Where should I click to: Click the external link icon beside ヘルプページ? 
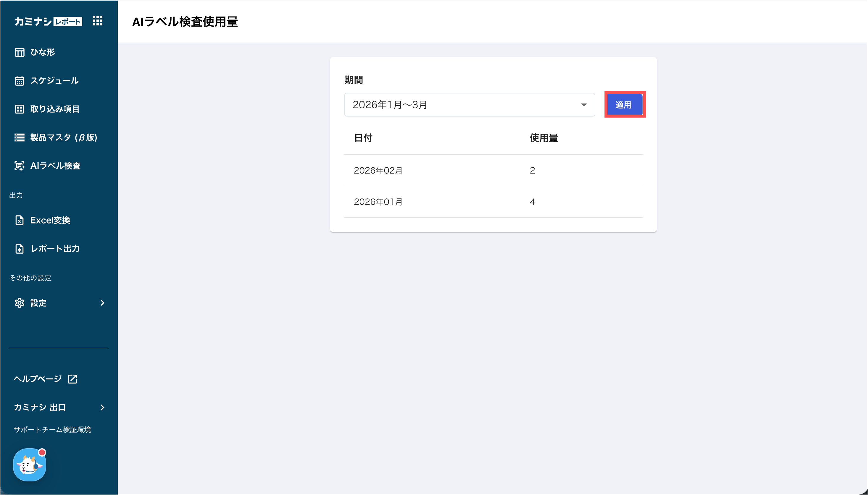(72, 379)
